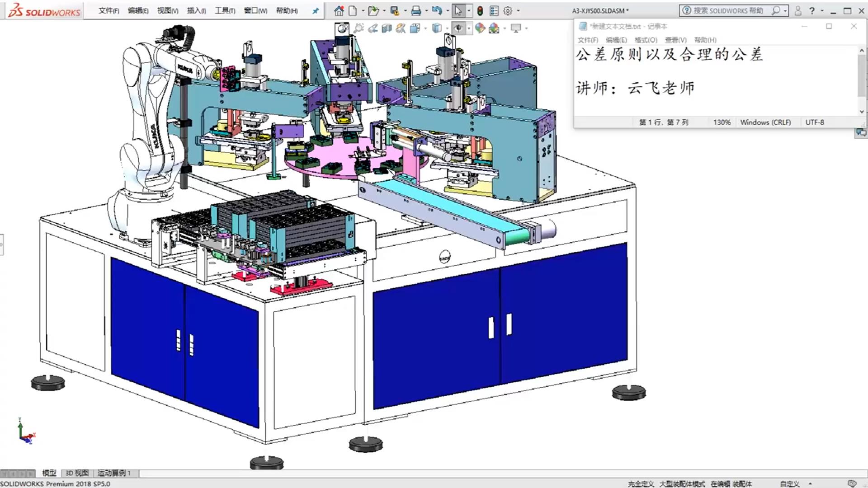
Task: Click Edit Appearance color ball icon
Action: pyautogui.click(x=480, y=28)
